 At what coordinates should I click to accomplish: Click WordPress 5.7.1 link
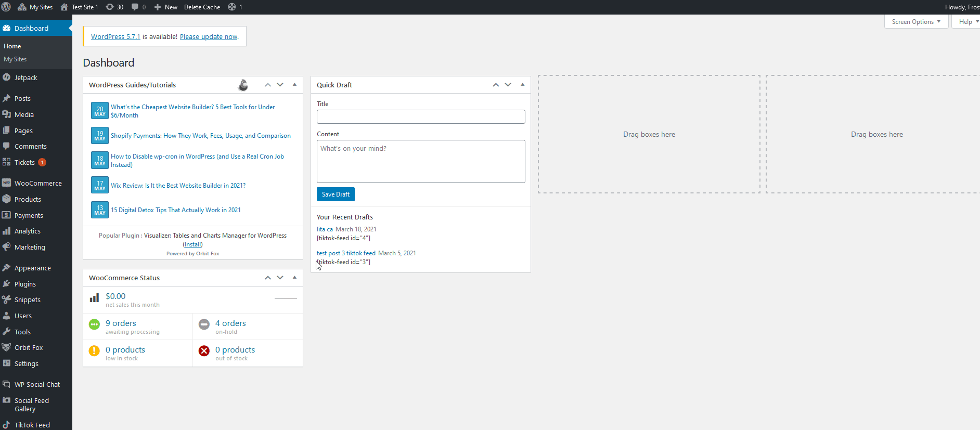click(x=115, y=36)
